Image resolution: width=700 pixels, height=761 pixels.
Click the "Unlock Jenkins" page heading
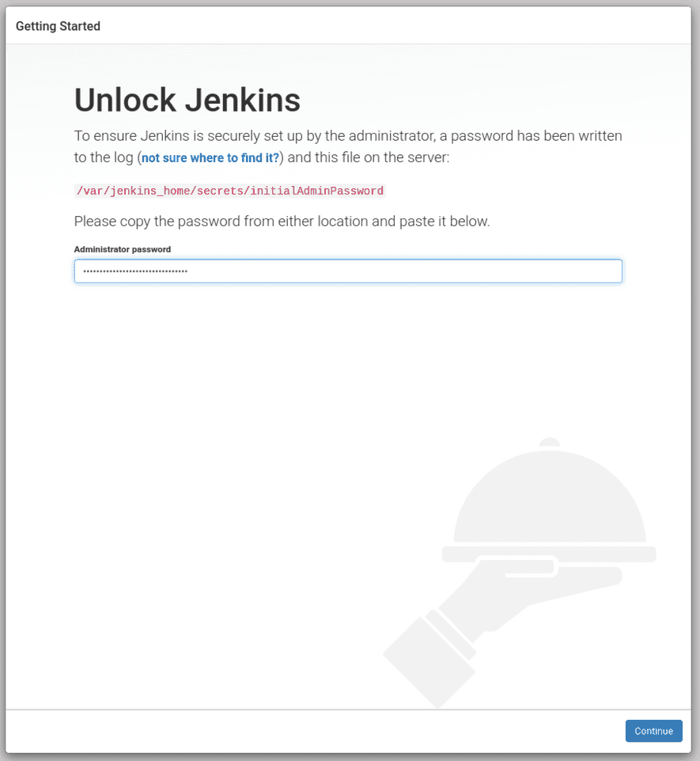[187, 100]
